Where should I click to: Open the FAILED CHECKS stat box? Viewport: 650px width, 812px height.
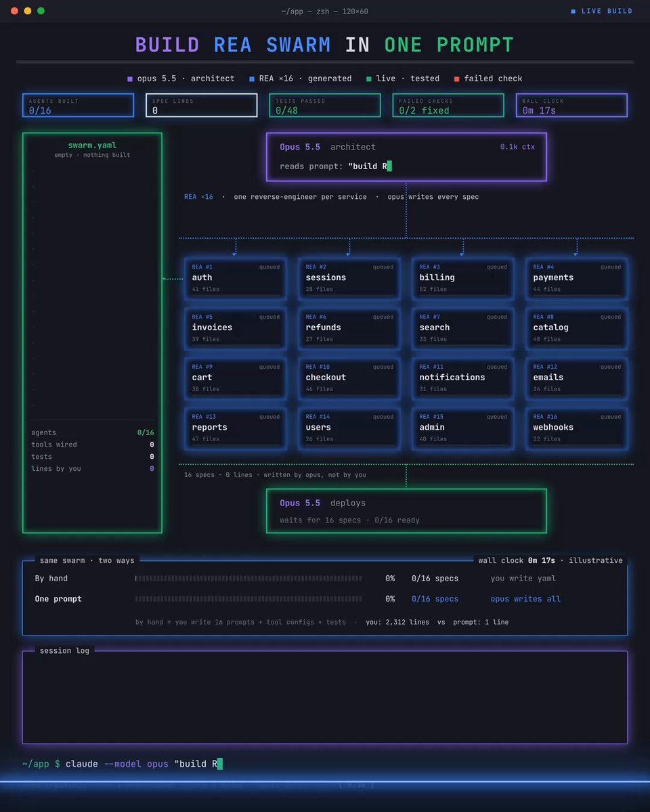coord(448,105)
